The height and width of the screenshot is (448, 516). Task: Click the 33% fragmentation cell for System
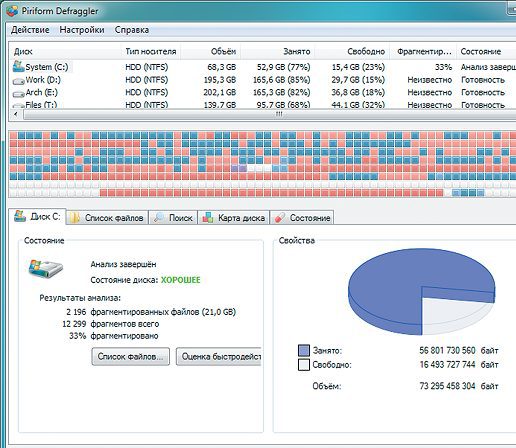(x=443, y=67)
